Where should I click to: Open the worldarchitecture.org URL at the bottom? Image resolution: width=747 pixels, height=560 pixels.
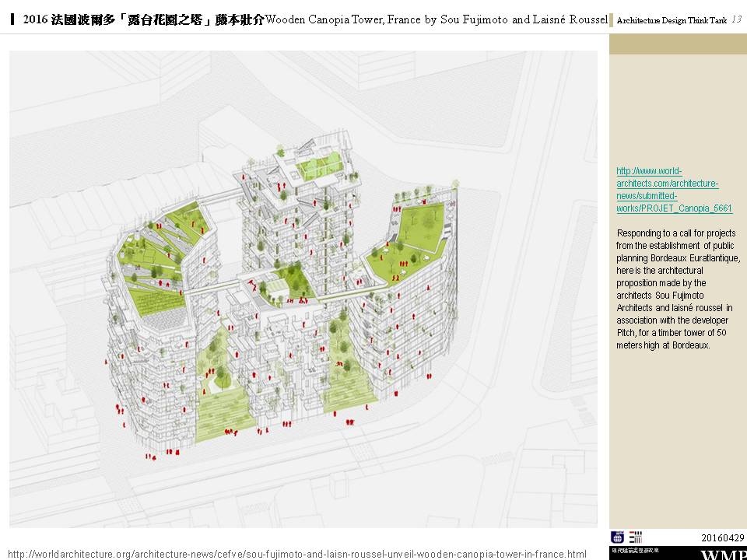point(296,553)
